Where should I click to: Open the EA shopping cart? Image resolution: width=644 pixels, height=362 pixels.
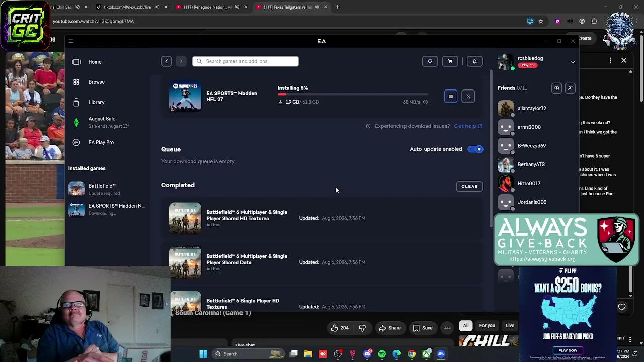[450, 61]
